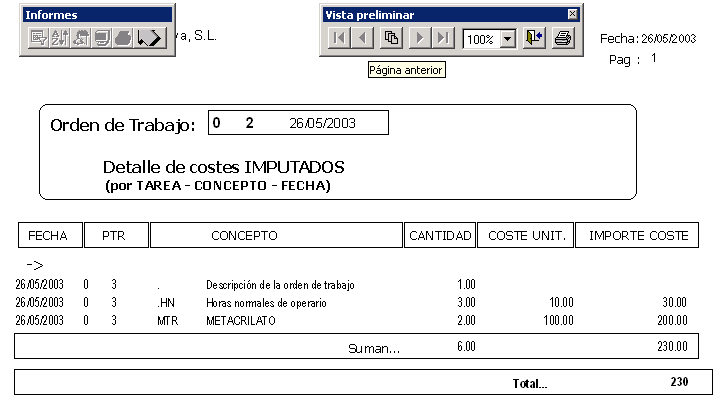Close the Vista preliminar toolbar
Screen dimensions: 720x403
click(572, 15)
